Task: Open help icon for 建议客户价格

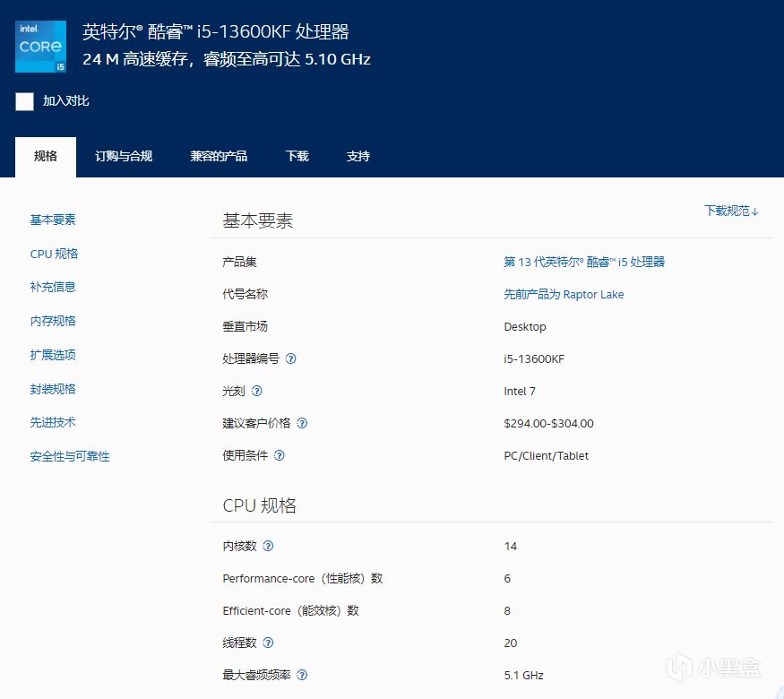Action: pos(302,424)
